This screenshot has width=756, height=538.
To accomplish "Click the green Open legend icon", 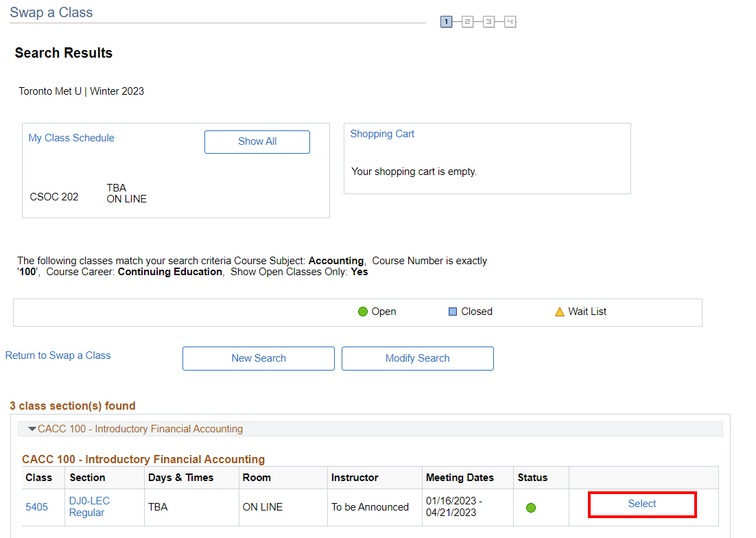I will 363,312.
